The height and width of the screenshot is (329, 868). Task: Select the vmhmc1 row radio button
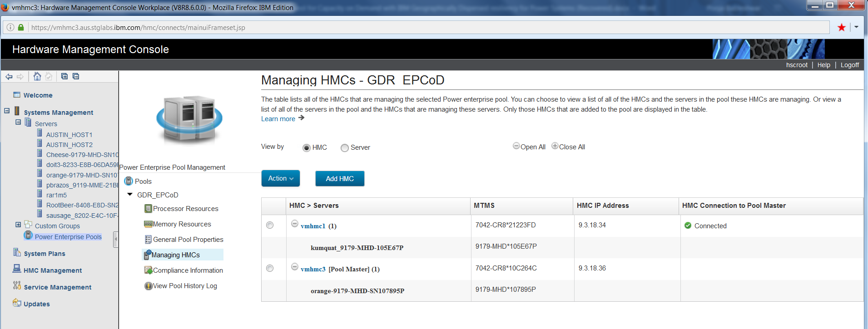tap(270, 225)
